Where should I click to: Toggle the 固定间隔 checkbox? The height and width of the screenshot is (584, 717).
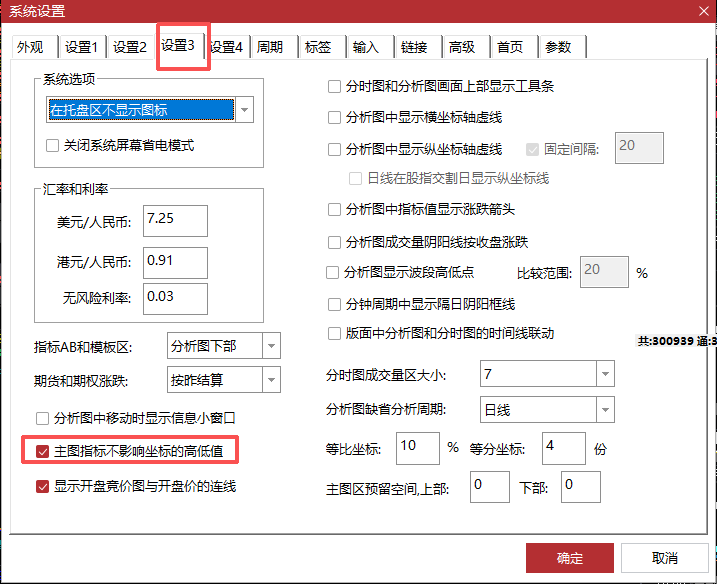pos(532,150)
